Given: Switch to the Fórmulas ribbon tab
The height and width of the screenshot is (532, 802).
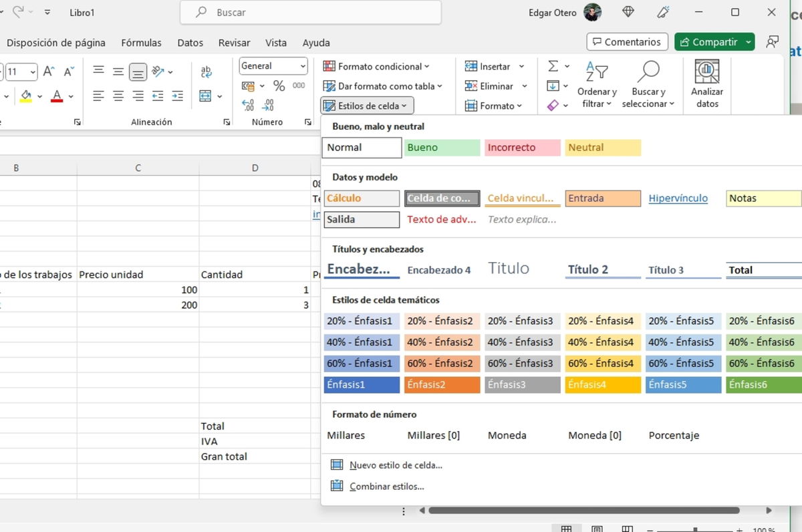Looking at the screenshot, I should (141, 42).
